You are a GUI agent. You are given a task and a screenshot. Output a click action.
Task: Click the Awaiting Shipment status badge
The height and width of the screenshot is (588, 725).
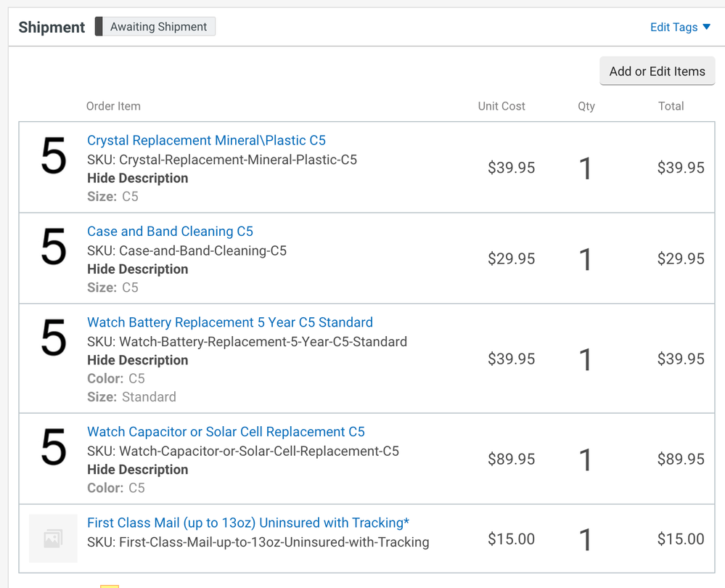pyautogui.click(x=158, y=27)
